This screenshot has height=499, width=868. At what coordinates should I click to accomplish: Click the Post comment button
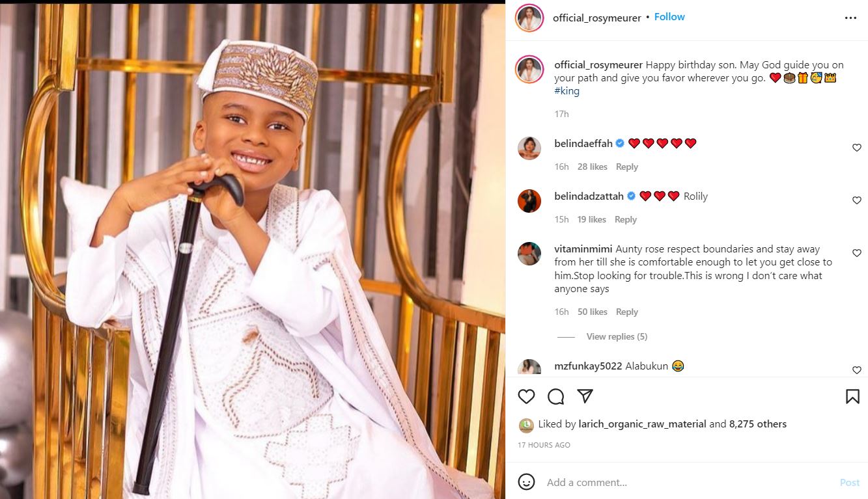849,482
